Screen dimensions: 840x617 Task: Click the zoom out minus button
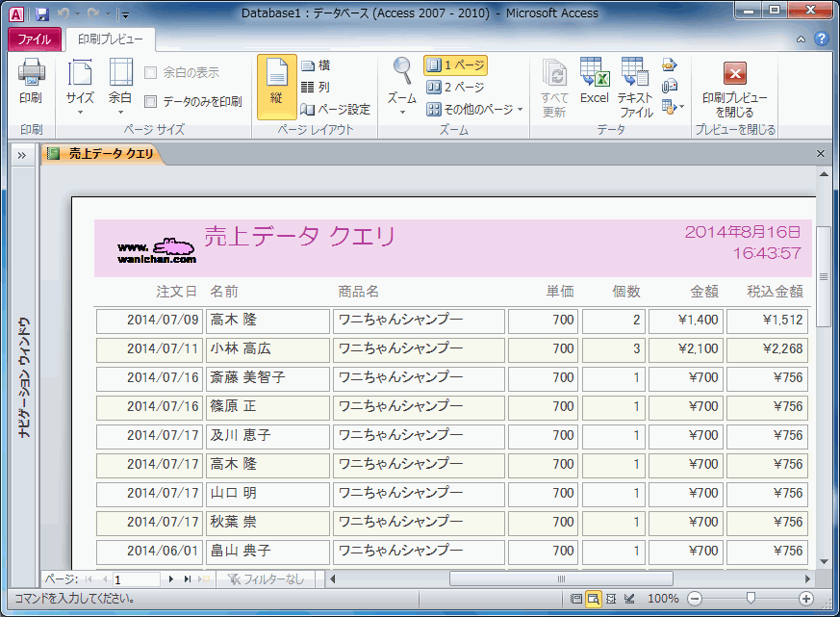pos(695,599)
